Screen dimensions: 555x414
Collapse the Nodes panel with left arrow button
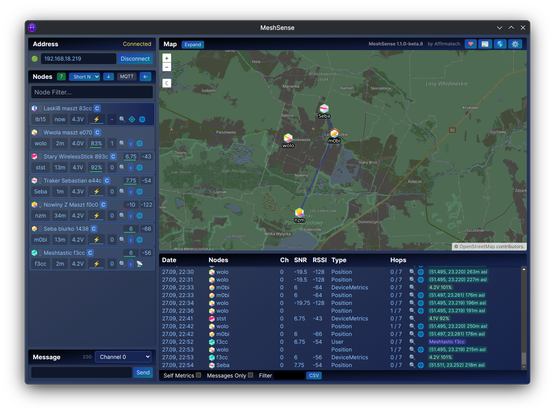click(145, 76)
